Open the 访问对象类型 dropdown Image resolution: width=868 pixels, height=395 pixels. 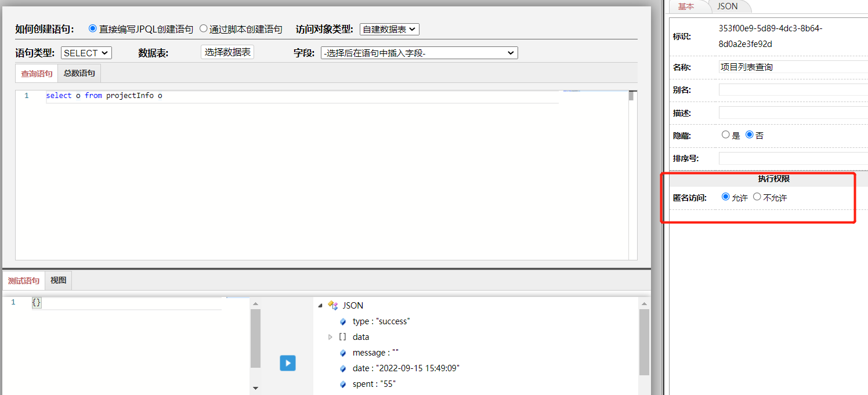pos(390,29)
